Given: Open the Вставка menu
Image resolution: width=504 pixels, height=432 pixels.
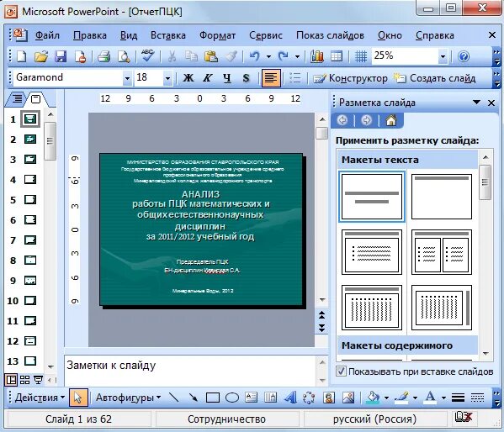Looking at the screenshot, I should point(168,35).
